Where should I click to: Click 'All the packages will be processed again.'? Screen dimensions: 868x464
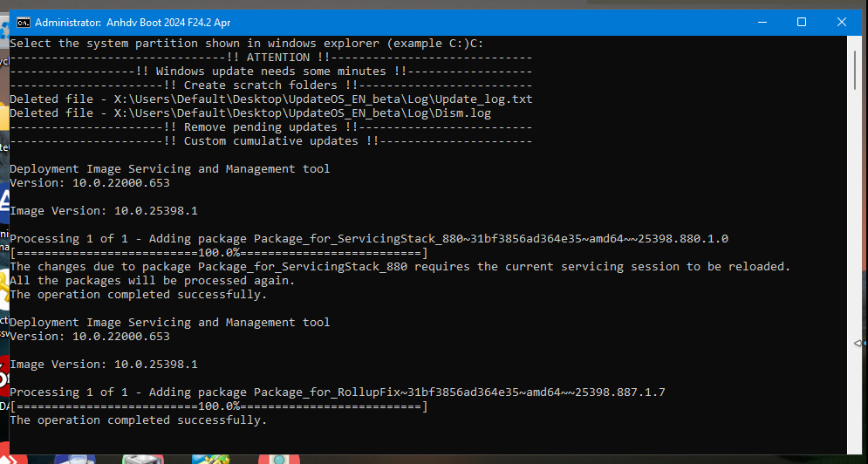pyautogui.click(x=153, y=281)
